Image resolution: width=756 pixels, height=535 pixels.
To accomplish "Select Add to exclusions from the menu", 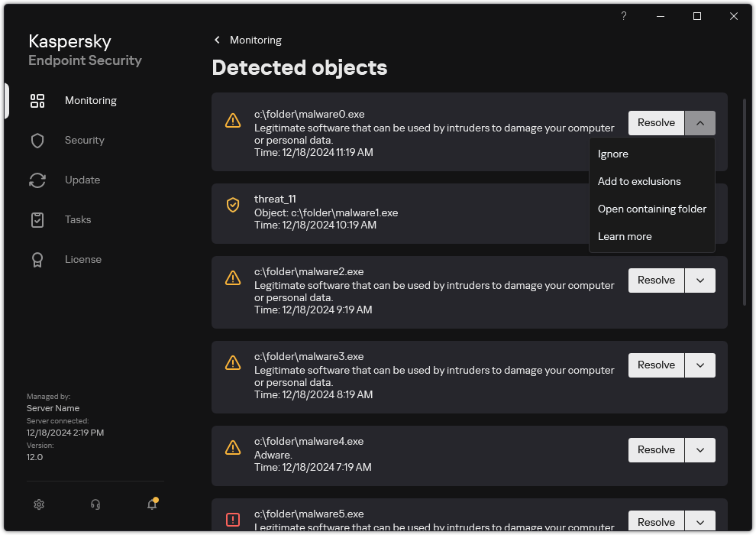I will click(639, 181).
